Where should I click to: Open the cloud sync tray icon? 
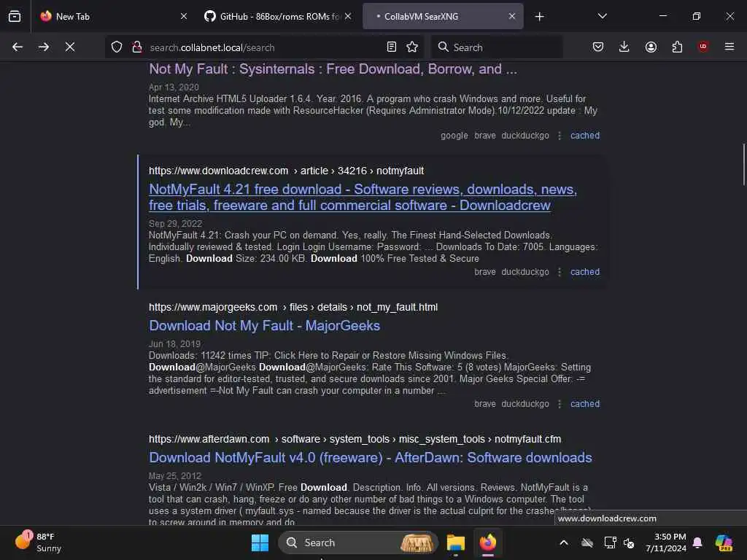click(x=587, y=542)
